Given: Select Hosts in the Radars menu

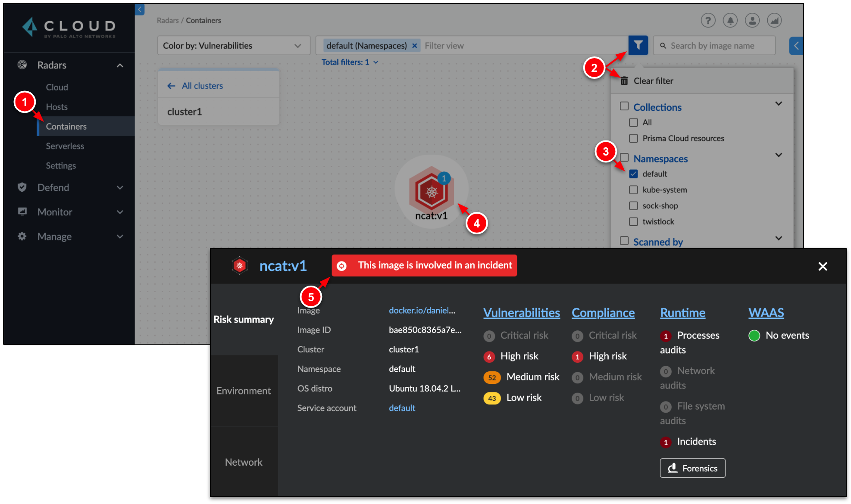Looking at the screenshot, I should click(x=57, y=107).
